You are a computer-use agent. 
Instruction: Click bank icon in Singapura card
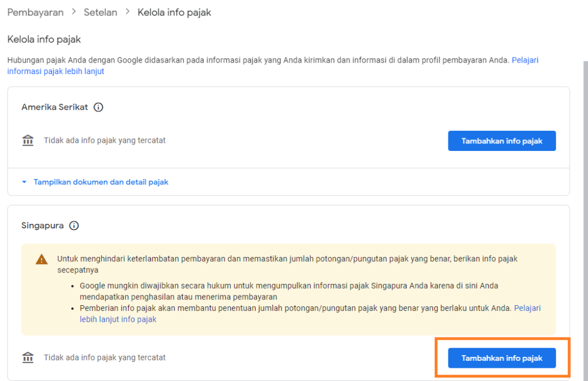[x=28, y=357]
